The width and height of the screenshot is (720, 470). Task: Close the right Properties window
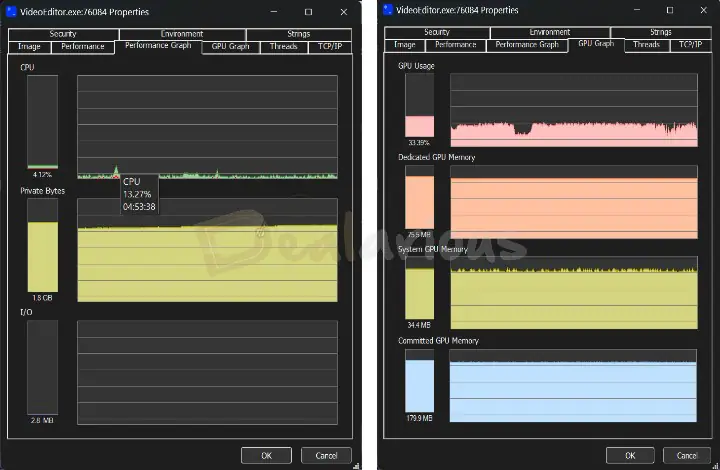point(703,10)
